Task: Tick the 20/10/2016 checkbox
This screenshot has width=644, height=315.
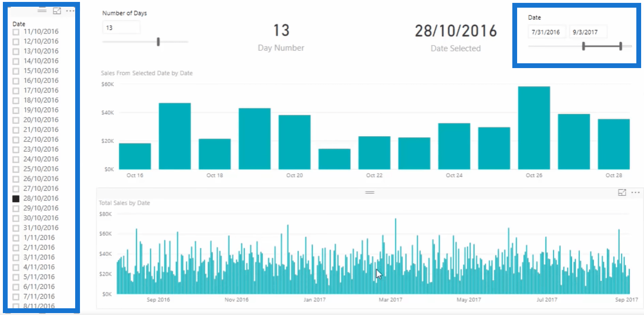Action: click(x=16, y=120)
